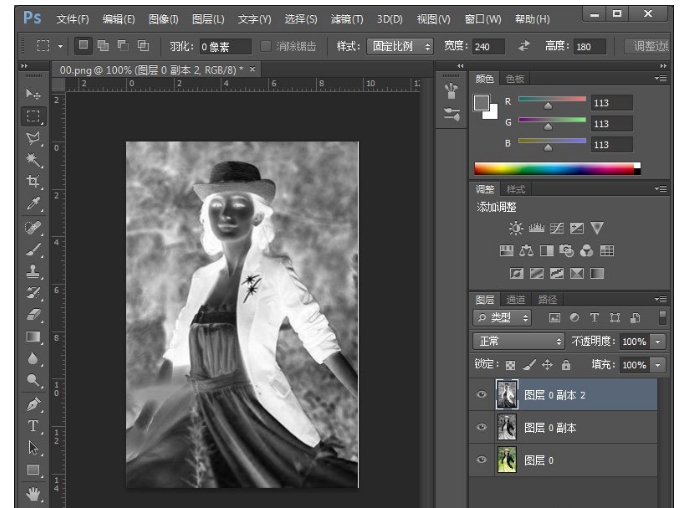The height and width of the screenshot is (508, 683).
Task: Expand the 不透明度 opacity dropdown
Action: tap(658, 341)
